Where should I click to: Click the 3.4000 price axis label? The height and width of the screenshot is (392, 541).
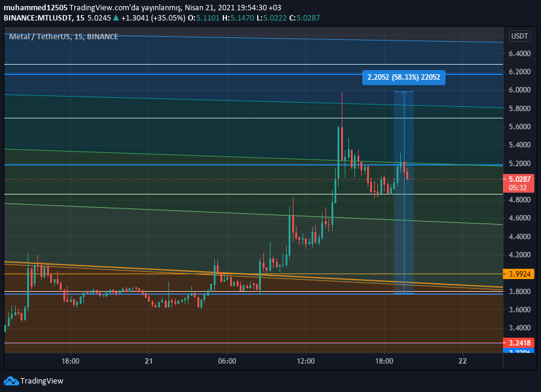click(519, 328)
